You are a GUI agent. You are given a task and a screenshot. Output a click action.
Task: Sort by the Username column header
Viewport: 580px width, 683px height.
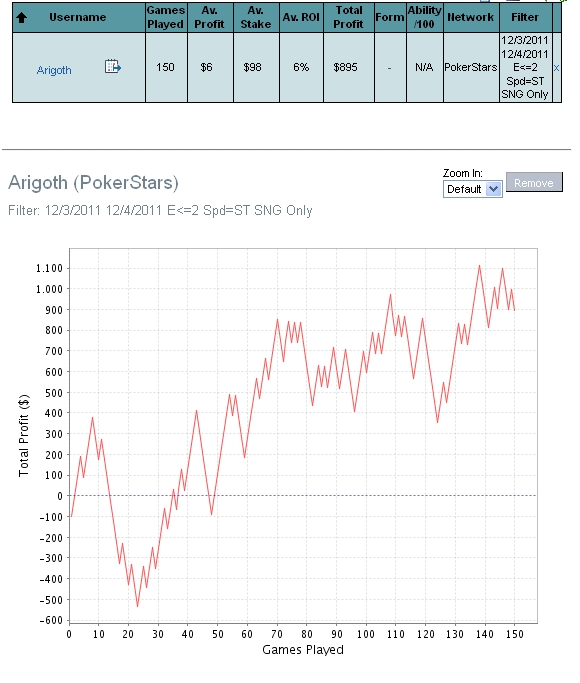(x=78, y=17)
